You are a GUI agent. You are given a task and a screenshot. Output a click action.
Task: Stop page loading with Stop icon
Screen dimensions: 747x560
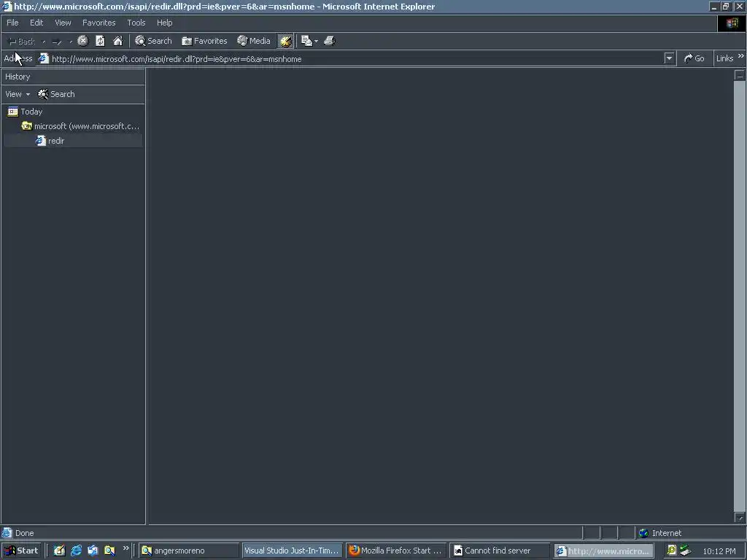pyautogui.click(x=83, y=41)
